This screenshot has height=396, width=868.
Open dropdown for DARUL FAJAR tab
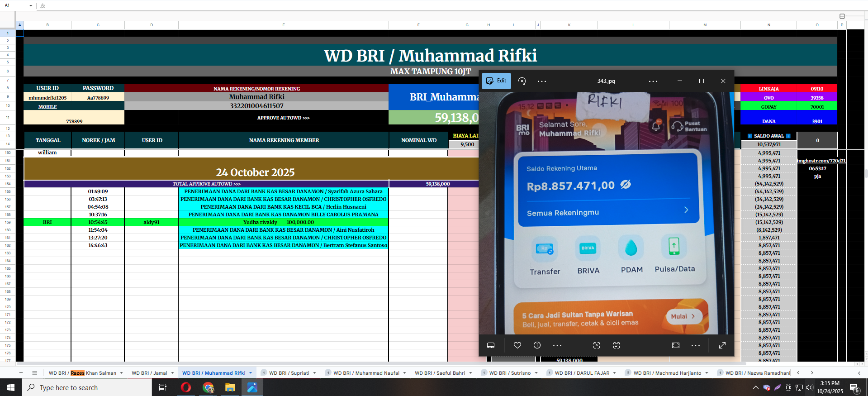[614, 373]
